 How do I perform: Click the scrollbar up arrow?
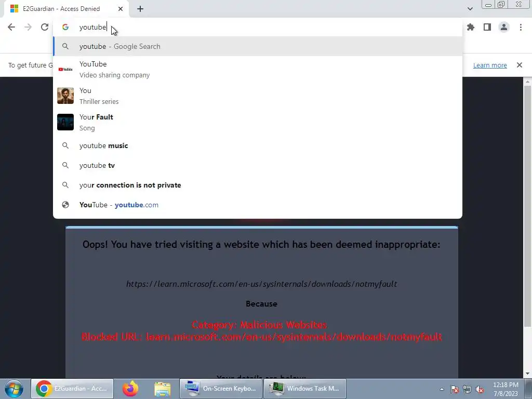pos(527,82)
